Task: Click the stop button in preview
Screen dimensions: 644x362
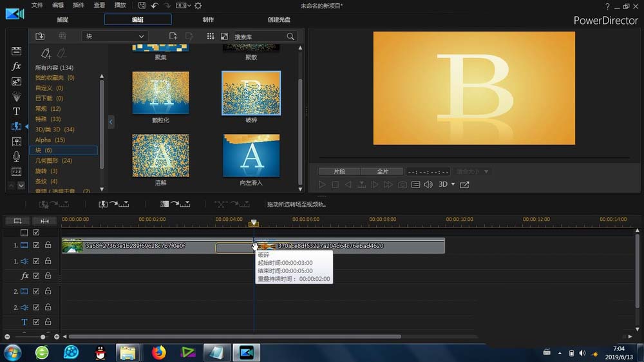Action: point(335,184)
